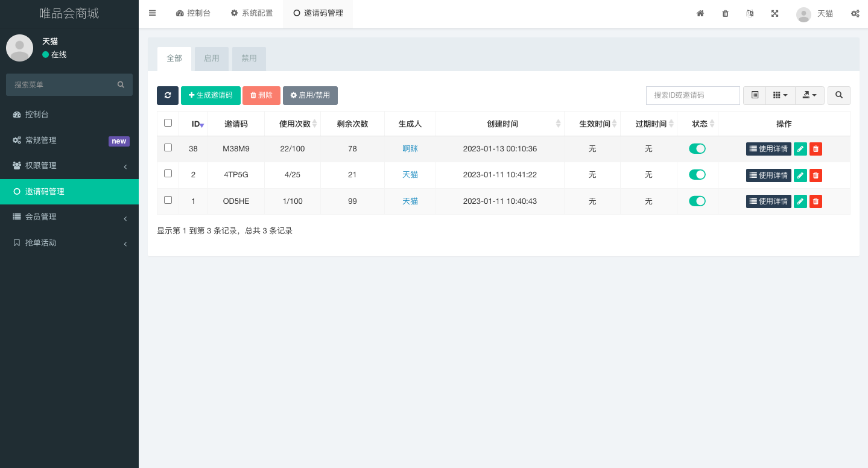Click the 生成邀请码 button
Image resolution: width=868 pixels, height=468 pixels.
click(211, 95)
